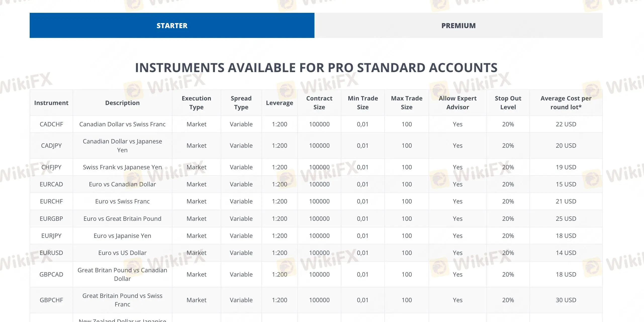Click Average Cost per round lot header
The width and height of the screenshot is (644, 322).
click(566, 103)
